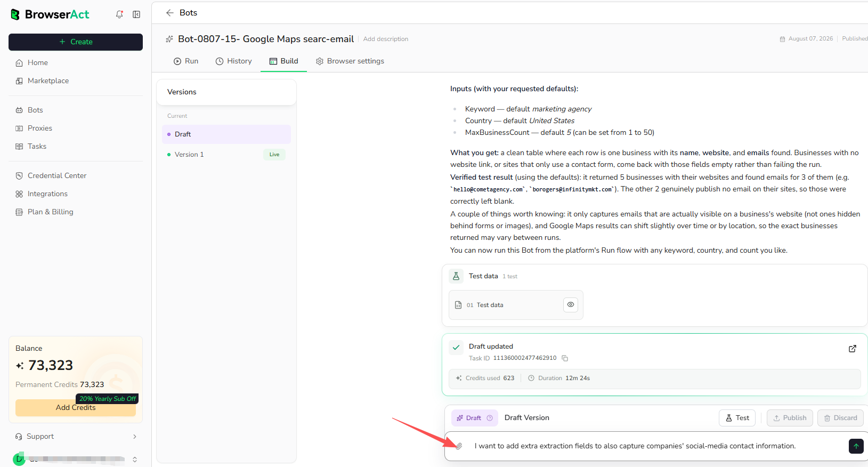Click the Add description link
The height and width of the screenshot is (467, 868).
coord(386,39)
